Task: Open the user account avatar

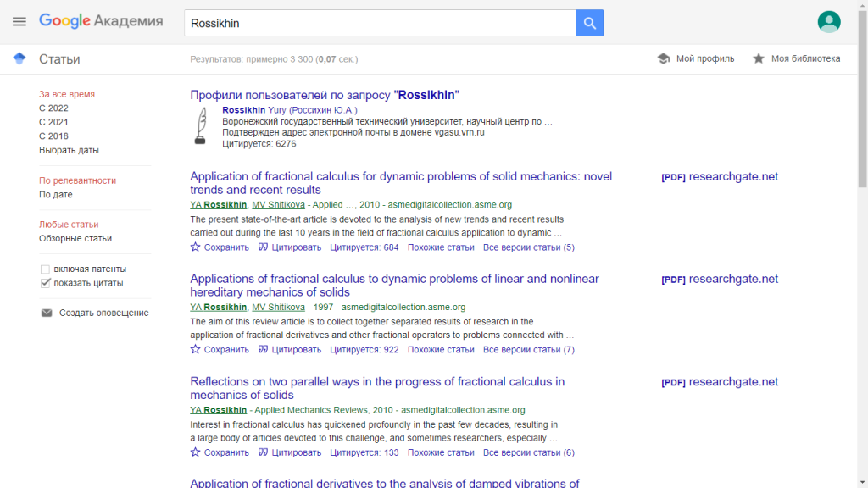Action: coord(829,22)
